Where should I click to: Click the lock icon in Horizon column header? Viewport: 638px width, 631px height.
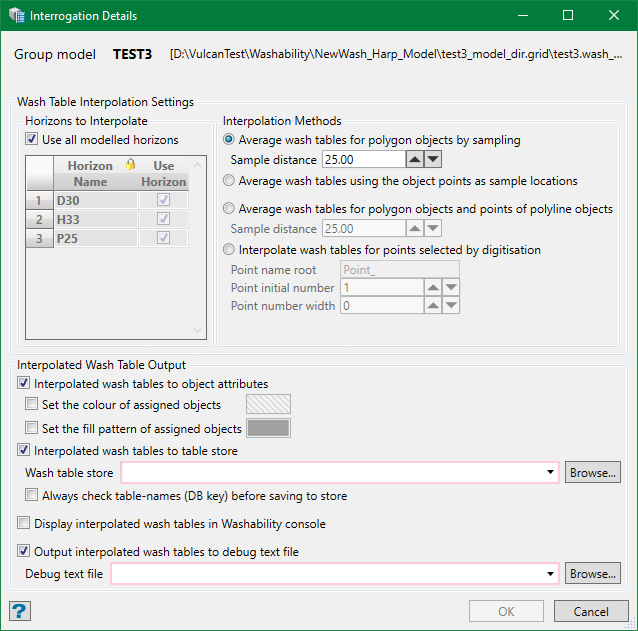[129, 165]
